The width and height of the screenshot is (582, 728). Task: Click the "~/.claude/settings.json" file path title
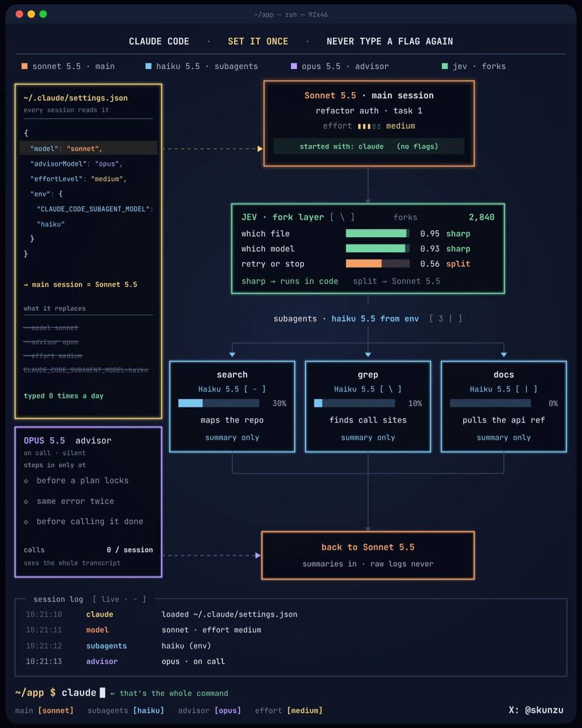[x=76, y=98]
